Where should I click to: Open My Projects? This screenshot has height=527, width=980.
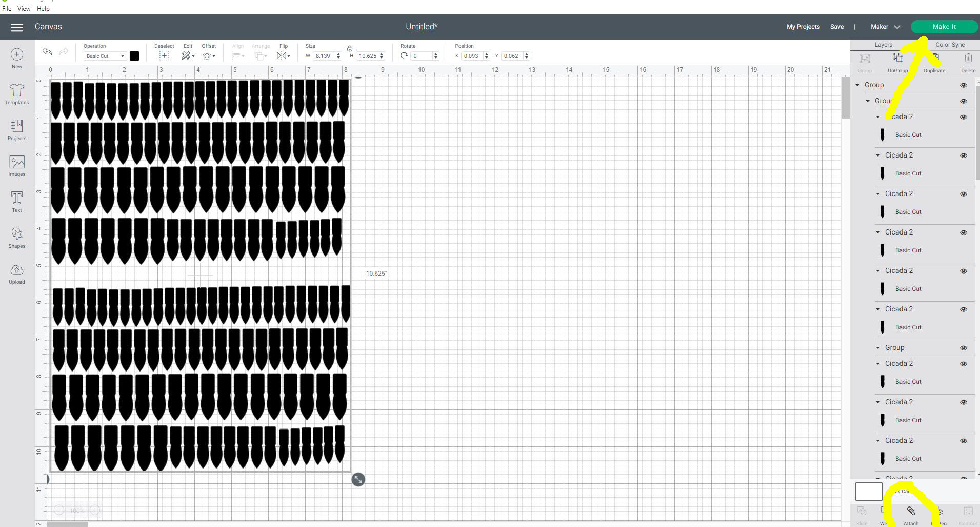pyautogui.click(x=803, y=26)
